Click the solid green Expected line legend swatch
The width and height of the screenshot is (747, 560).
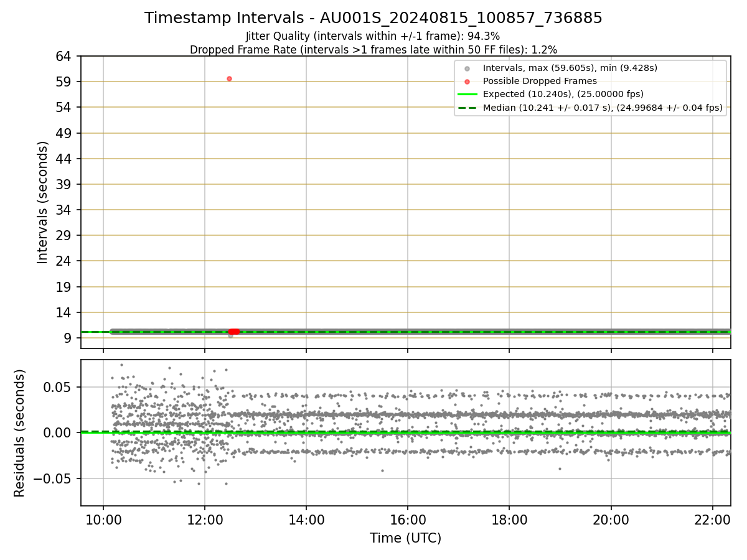coord(467,95)
